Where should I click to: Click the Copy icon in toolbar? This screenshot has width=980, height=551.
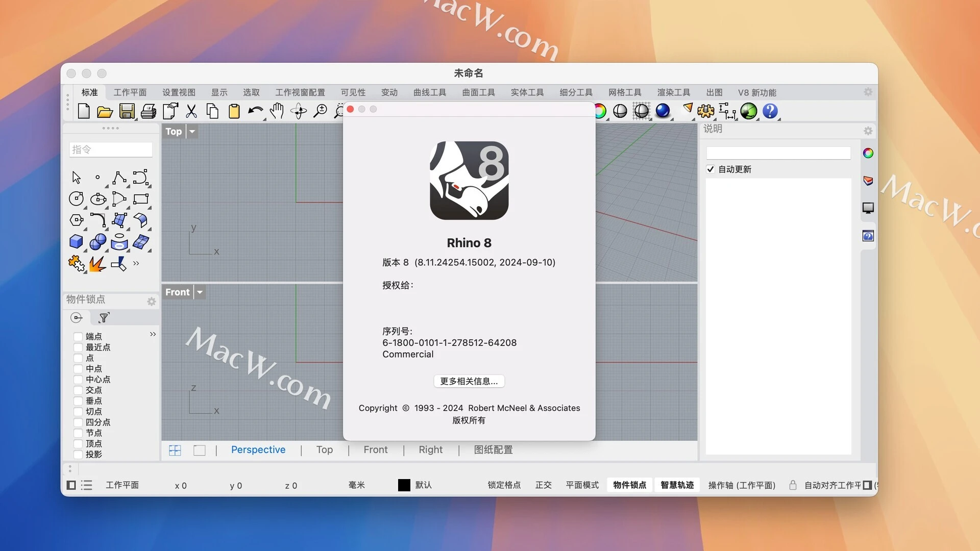[212, 111]
